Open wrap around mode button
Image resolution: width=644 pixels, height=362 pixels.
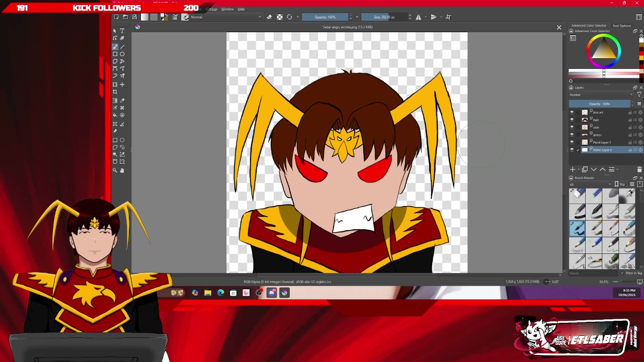(x=448, y=17)
